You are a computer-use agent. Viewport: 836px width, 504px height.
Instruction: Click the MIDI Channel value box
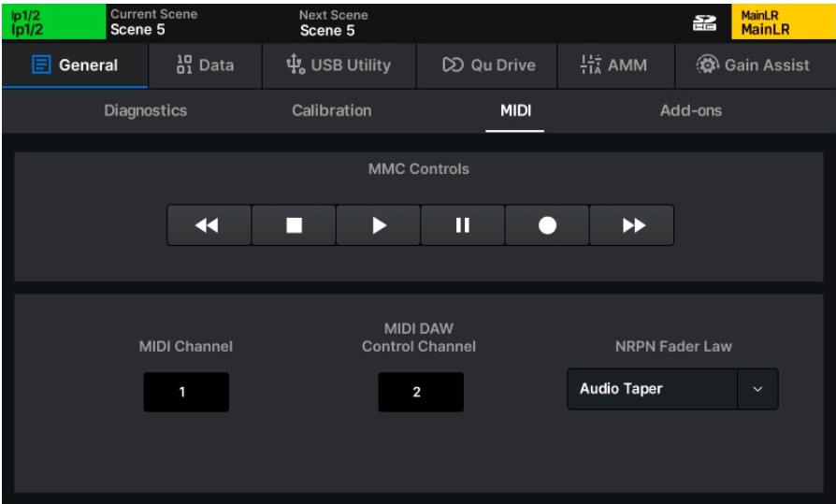[x=186, y=392]
